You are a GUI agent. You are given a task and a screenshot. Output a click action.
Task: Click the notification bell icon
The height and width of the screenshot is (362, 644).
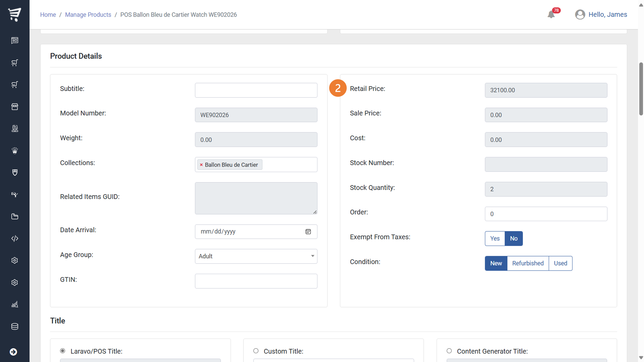(x=551, y=14)
